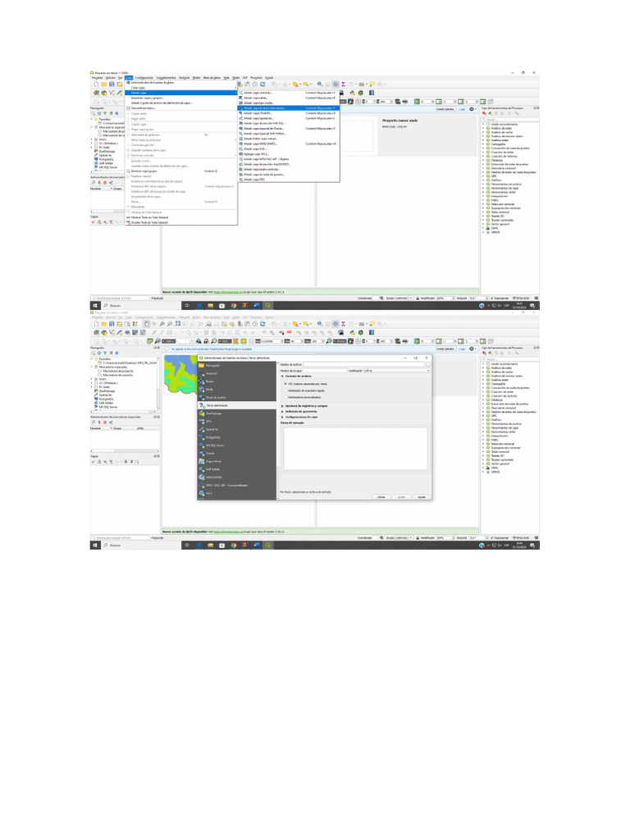The height and width of the screenshot is (840, 630).
Task: Expand GDAL group in lower window processing toolbox
Action: click(x=484, y=468)
